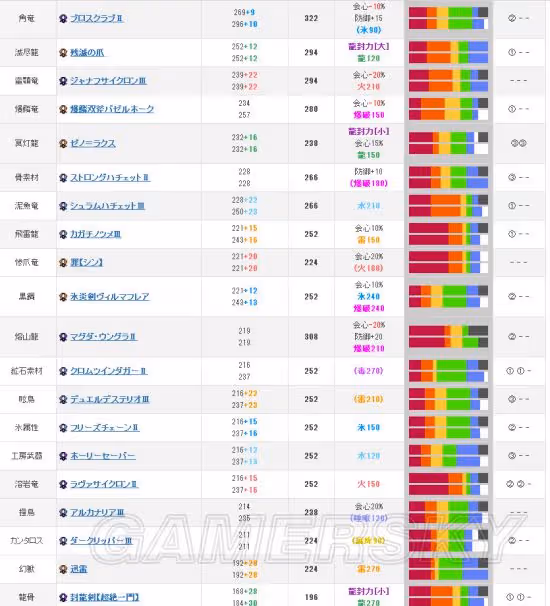Select the 氷240 element value
The image size is (550, 606).
click(x=368, y=296)
